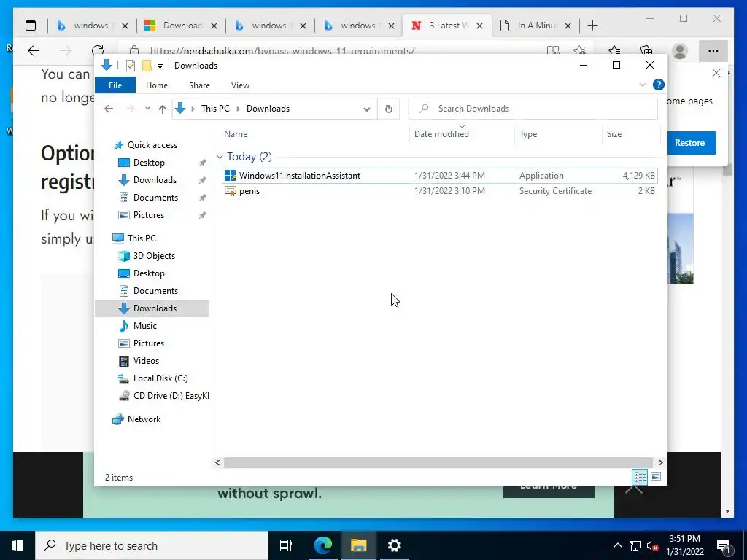Click Edge browser back button
Screen dimensions: 747x560
(x=34, y=50)
